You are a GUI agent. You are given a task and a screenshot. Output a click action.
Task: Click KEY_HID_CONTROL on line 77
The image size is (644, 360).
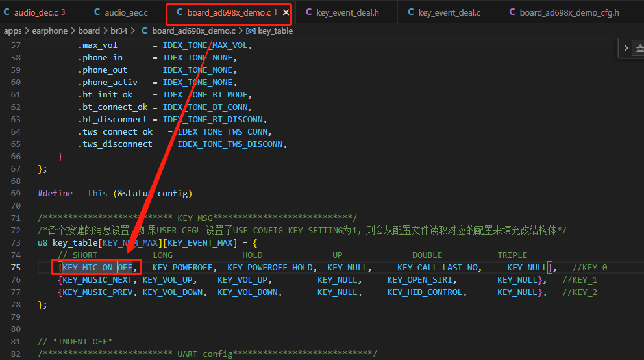425,292
